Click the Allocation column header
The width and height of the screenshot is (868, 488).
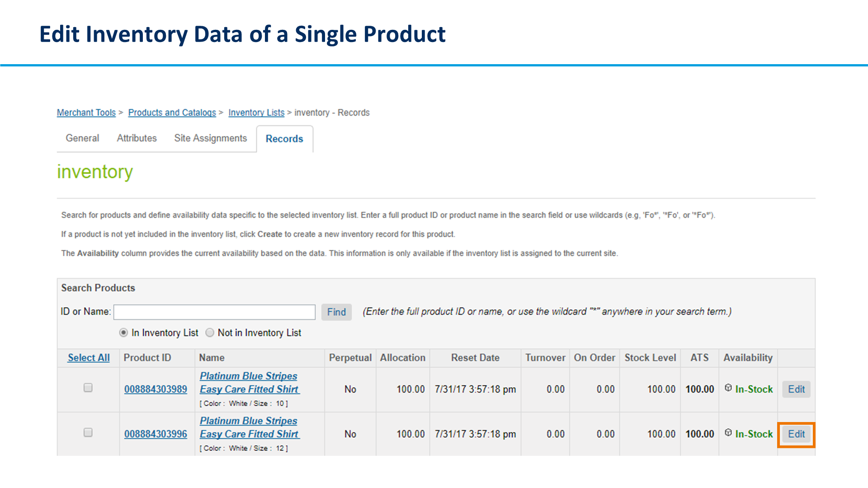pos(403,358)
